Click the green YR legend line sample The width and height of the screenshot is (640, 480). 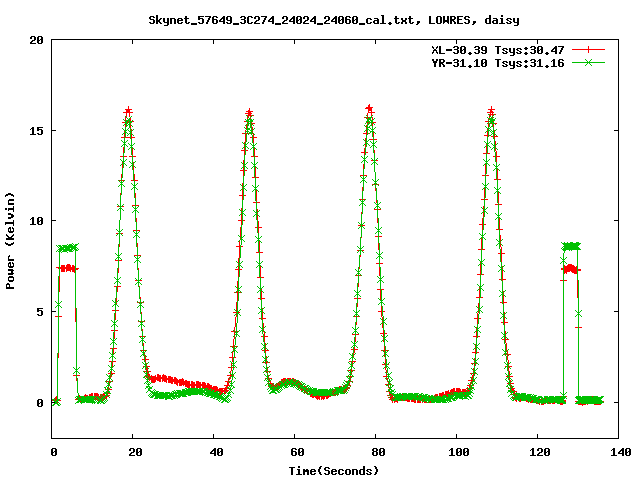588,62
